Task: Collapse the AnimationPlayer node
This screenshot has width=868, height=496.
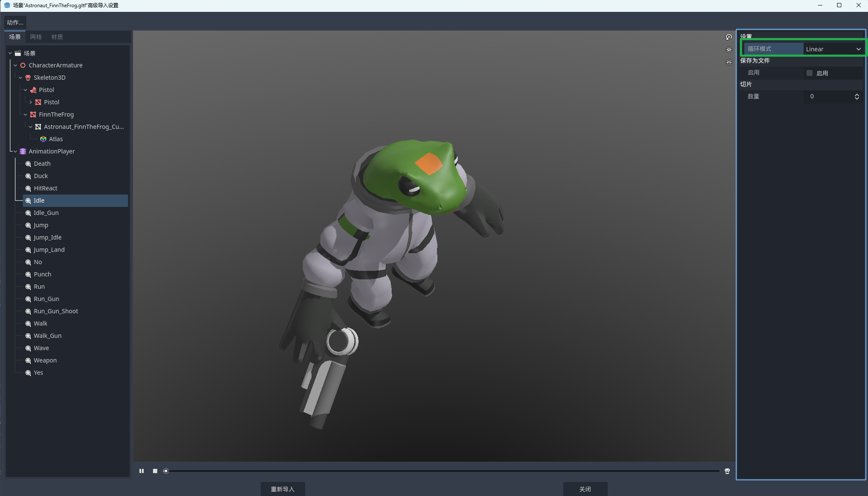Action: click(x=15, y=151)
